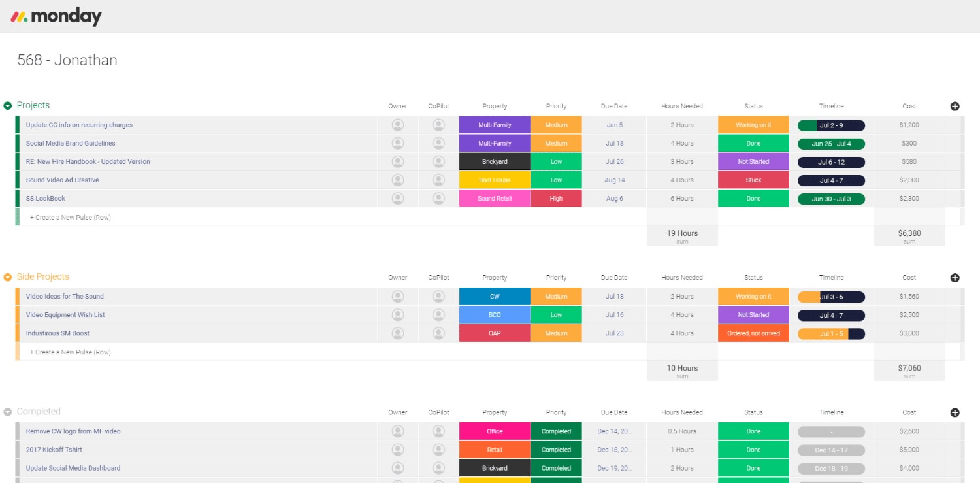
Task: Create a new pulse in Projects group
Action: pos(71,217)
